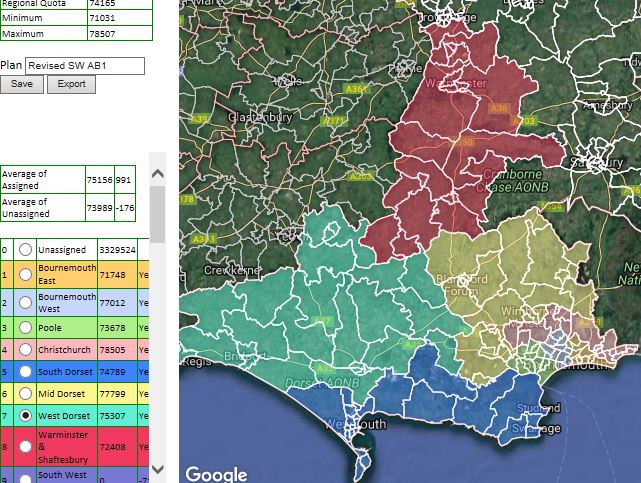The width and height of the screenshot is (641, 483).
Task: Click the Blandford Forum map label
Action: (x=462, y=285)
